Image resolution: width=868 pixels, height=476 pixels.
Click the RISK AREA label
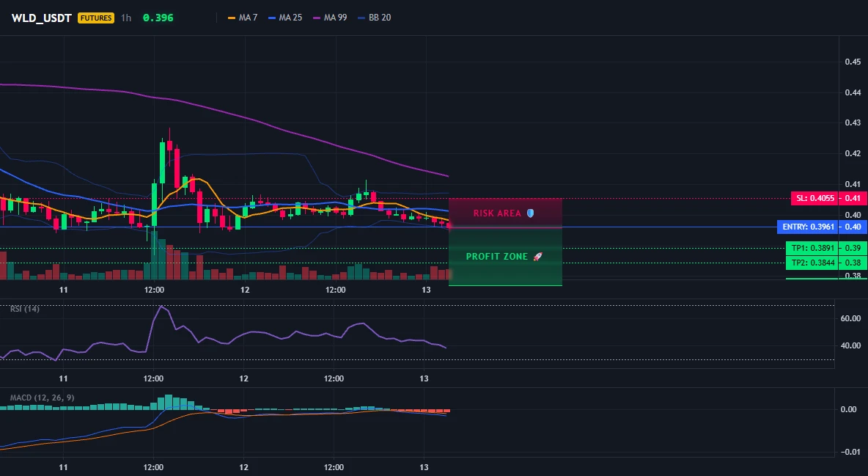tap(497, 213)
